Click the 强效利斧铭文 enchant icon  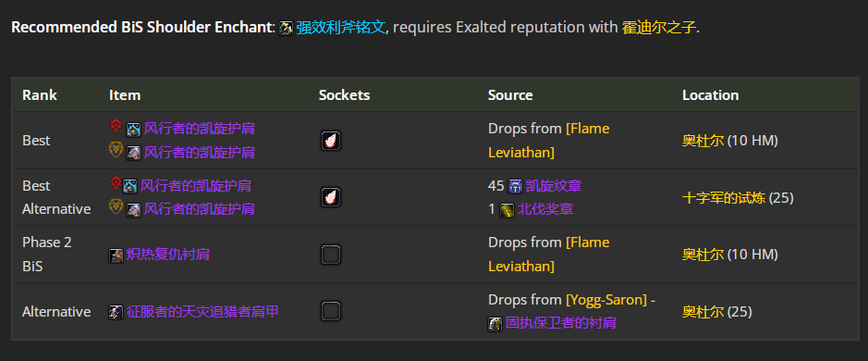(x=287, y=28)
